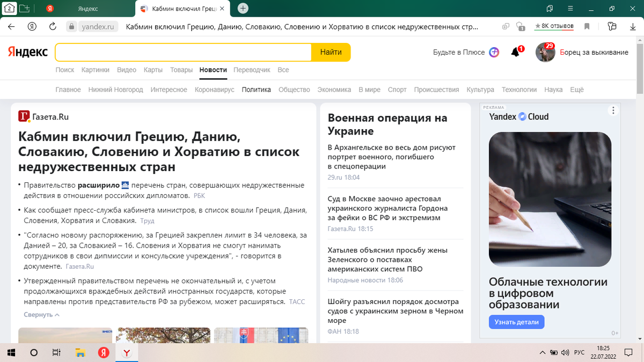The width and height of the screenshot is (644, 362).
Task: Open the Архангельске portrait news item
Action: coord(392,157)
